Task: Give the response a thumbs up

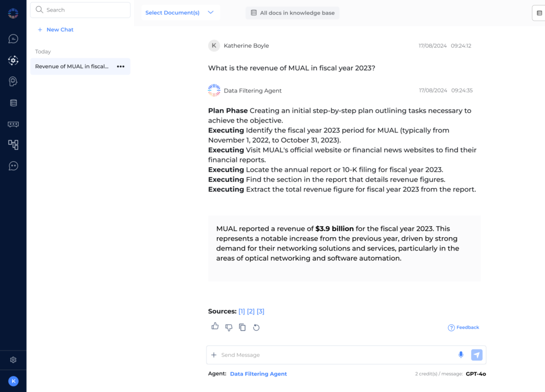Action: [215, 326]
